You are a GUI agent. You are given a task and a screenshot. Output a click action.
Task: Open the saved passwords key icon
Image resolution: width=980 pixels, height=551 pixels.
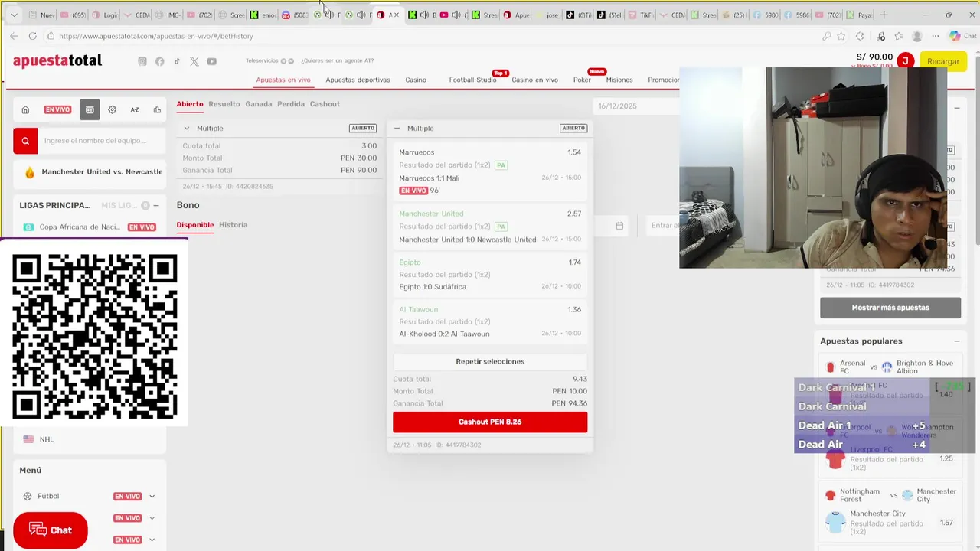point(826,36)
